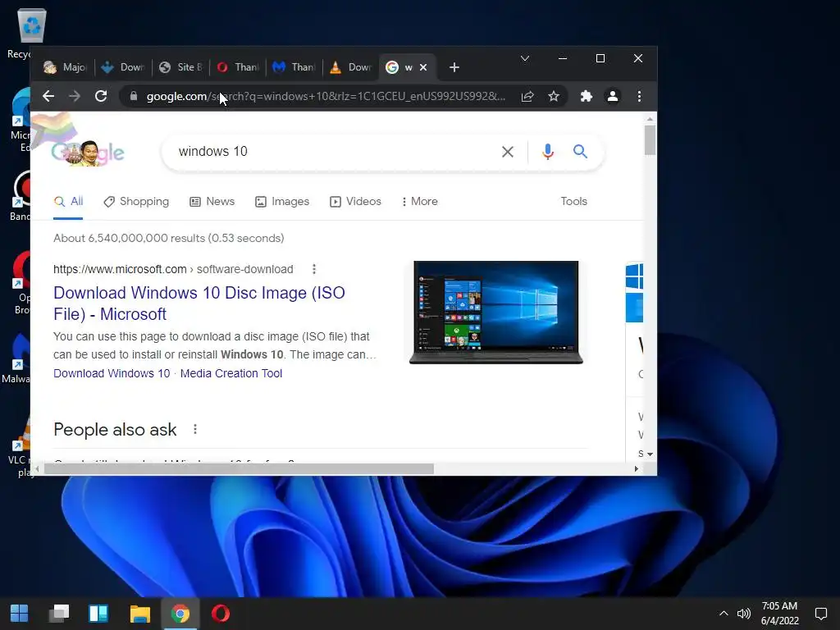
Task: Click the horizontal scrollbar right arrow
Action: (x=636, y=468)
